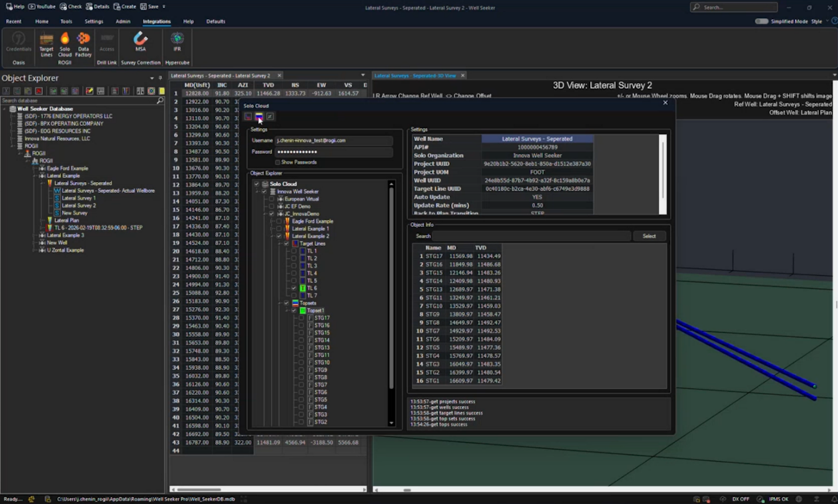Check the European Virtual project checkbox
Viewport: 838px width, 504px height.
(271, 199)
